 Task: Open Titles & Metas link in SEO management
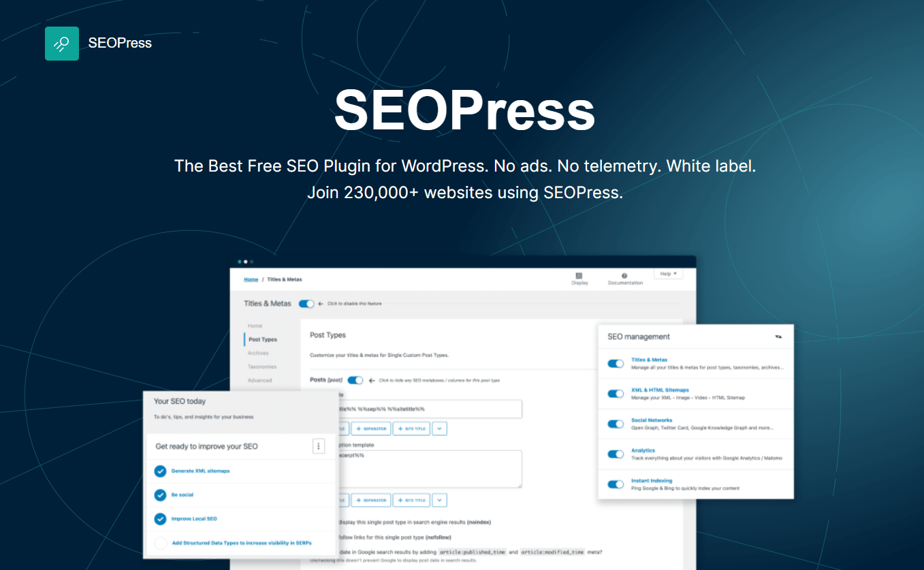coord(649,360)
